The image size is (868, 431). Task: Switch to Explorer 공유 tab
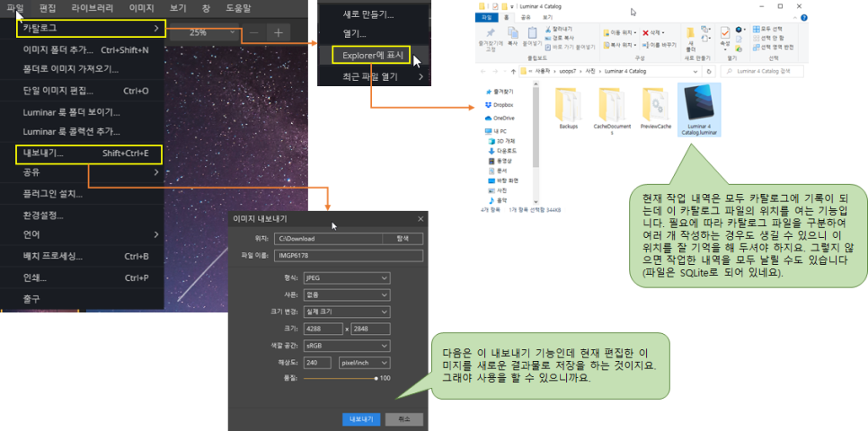tap(526, 17)
